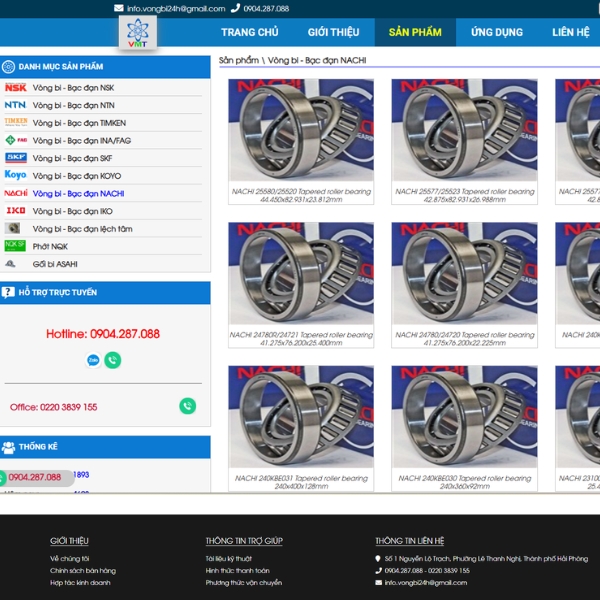Click the IKO brand logo in the sidebar
This screenshot has width=600, height=600.
16,210
